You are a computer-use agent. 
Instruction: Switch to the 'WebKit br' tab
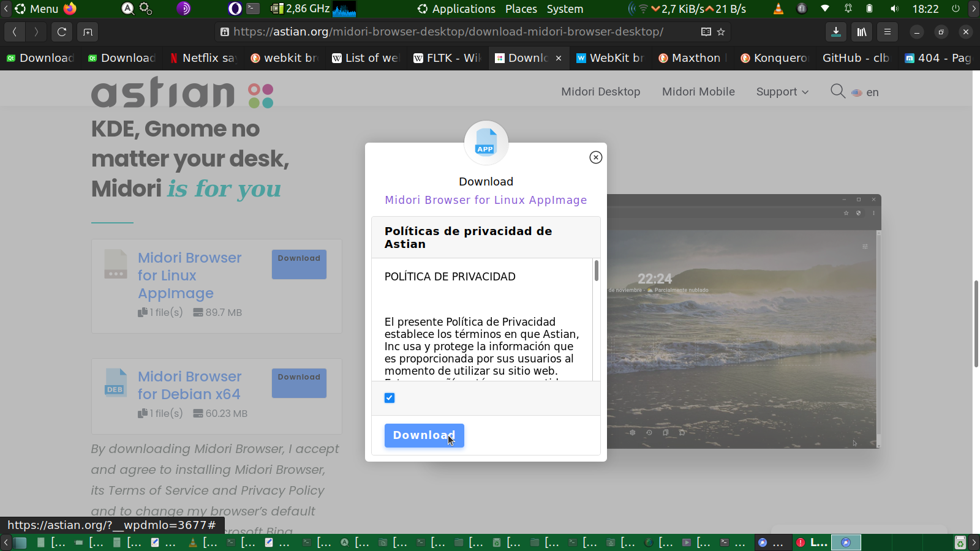(610, 58)
